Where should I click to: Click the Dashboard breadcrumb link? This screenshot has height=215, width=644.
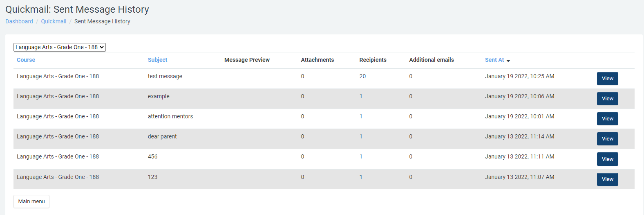(x=19, y=21)
